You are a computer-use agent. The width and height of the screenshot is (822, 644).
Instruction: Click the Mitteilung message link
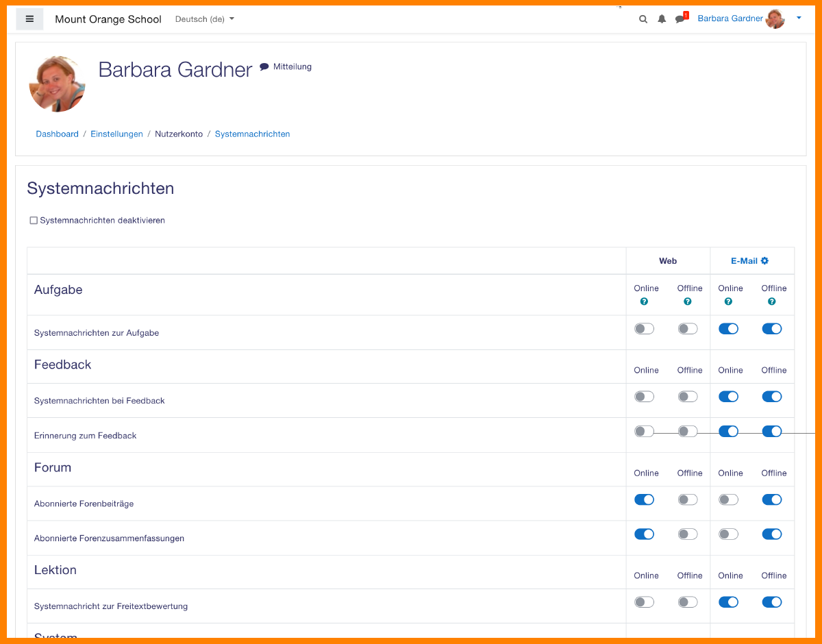point(286,67)
